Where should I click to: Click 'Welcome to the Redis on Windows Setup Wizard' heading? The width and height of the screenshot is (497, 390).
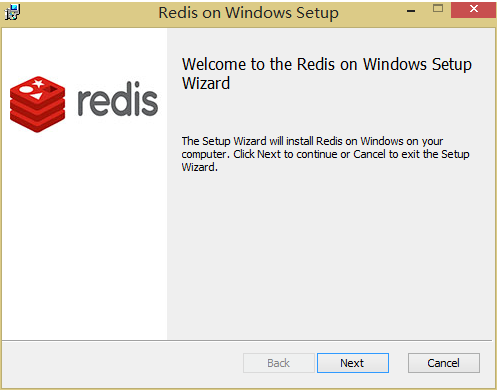327,73
